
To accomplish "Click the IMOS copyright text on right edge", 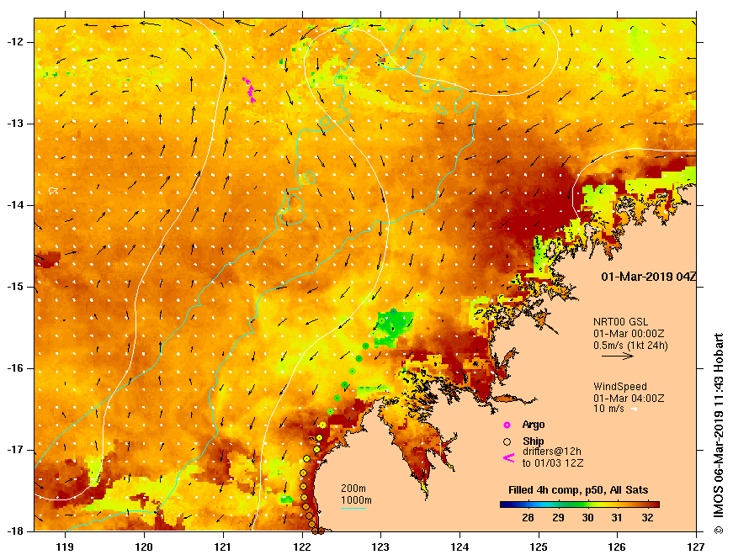I will pos(719,433).
